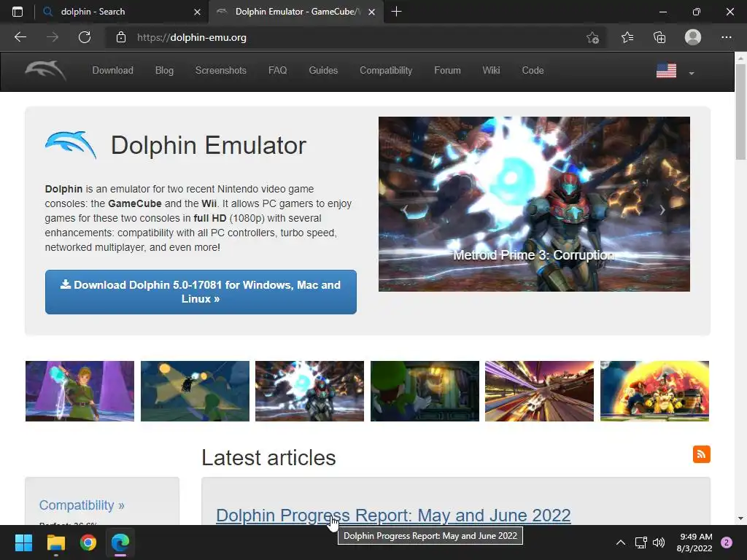Viewport: 747px width, 560px height.
Task: Open the FAQ nav item
Action: [277, 71]
